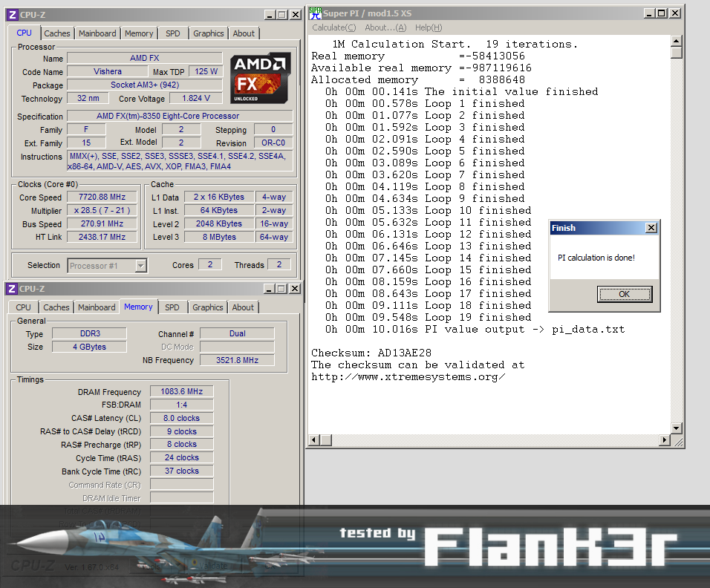Show Graphics tab in the processor CPU-Z window
The image size is (710, 588).
208,33
